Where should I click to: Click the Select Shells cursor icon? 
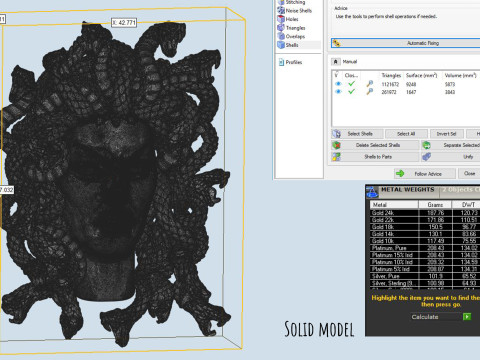pyautogui.click(x=336, y=134)
